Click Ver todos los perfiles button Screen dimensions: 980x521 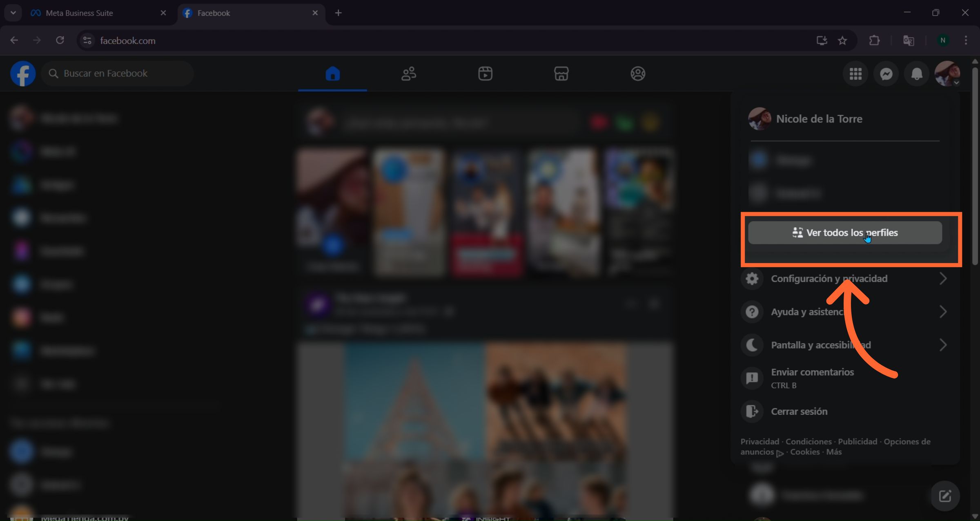pyautogui.click(x=844, y=233)
